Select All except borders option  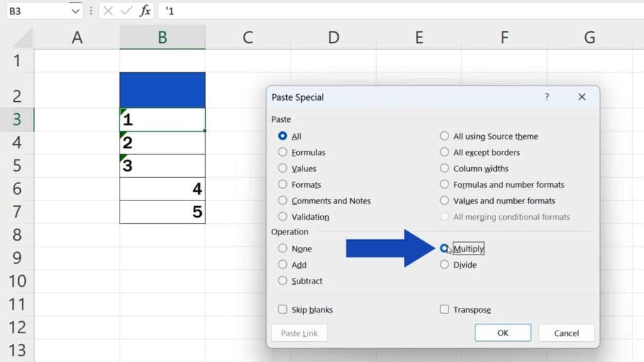445,152
